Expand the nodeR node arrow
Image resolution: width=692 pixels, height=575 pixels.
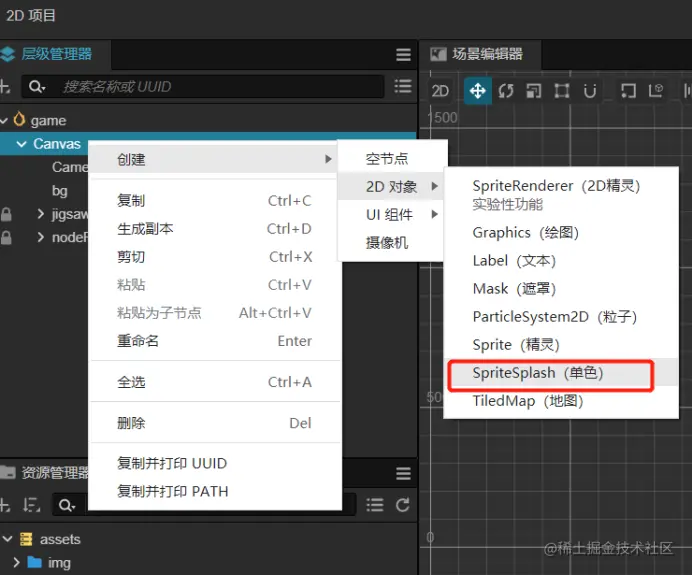point(41,237)
